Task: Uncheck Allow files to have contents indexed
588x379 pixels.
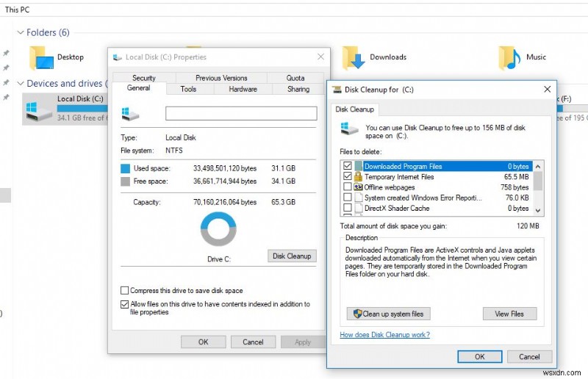Action: (x=124, y=304)
